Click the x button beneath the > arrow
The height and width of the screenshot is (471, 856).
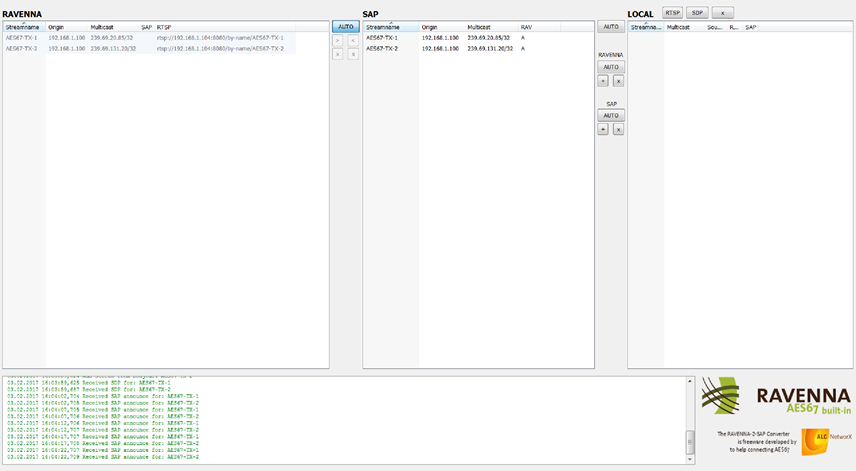tap(337, 54)
